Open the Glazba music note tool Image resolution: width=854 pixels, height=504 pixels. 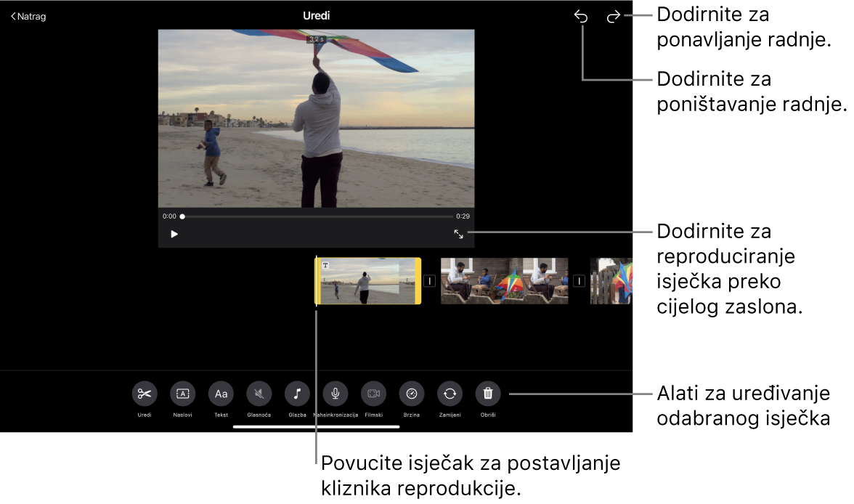tap(297, 394)
